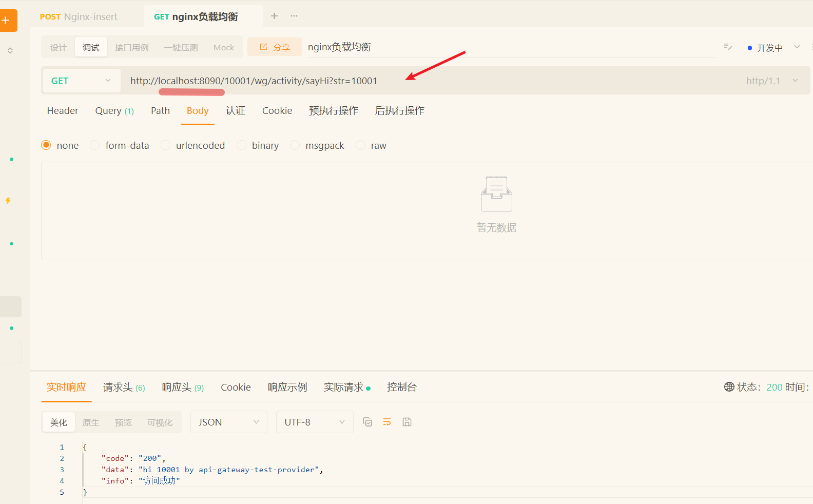This screenshot has height=504, width=813.
Task: Click the 分享 share button
Action: 275,47
